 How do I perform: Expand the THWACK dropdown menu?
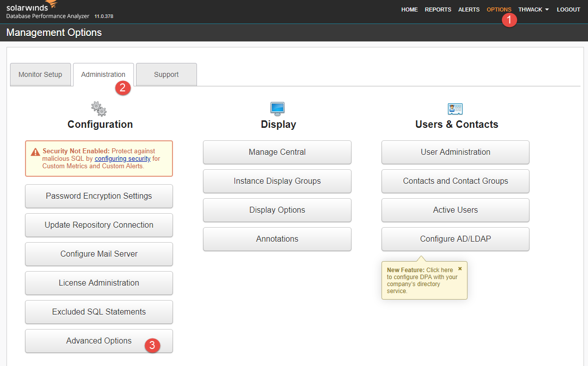click(x=533, y=9)
